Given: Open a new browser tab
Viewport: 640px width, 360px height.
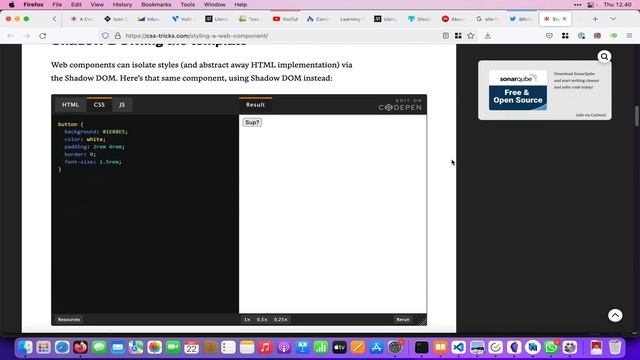Looking at the screenshot, I should click(595, 19).
